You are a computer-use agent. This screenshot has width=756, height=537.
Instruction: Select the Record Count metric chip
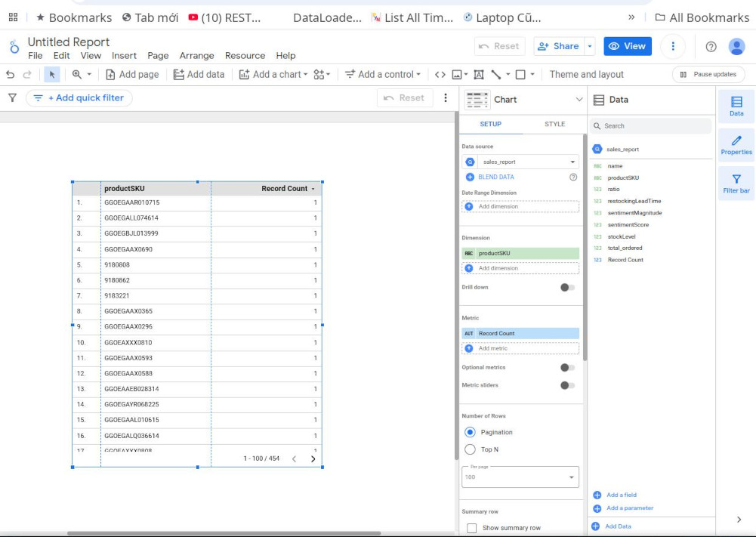tap(520, 334)
